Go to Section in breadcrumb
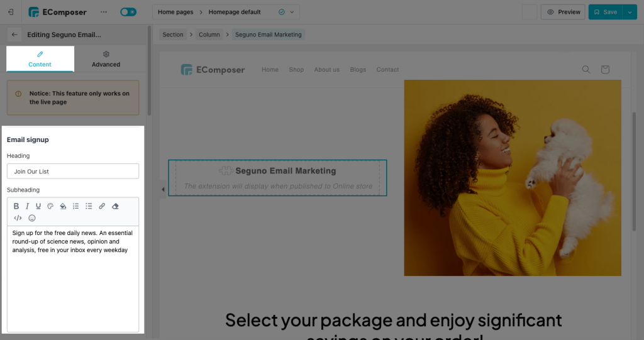Screen dimensions: 644x340 point(173,35)
